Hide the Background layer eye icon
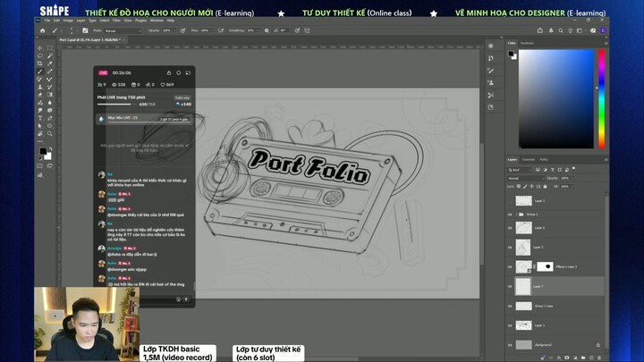This screenshot has width=644, height=362. [510, 345]
